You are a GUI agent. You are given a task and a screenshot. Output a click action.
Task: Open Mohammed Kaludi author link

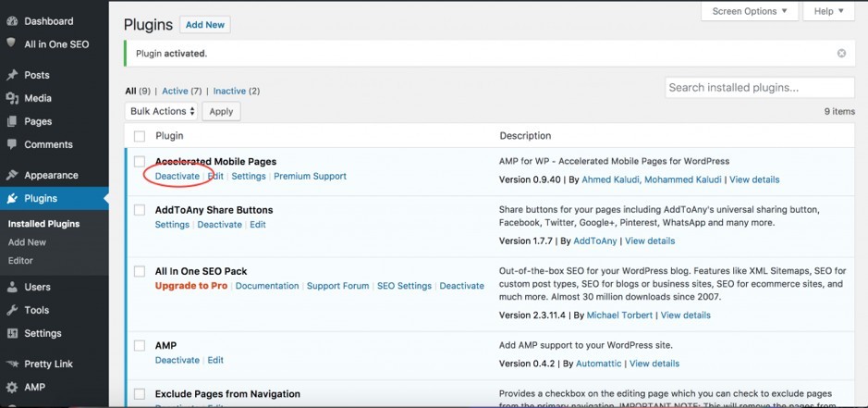click(684, 179)
